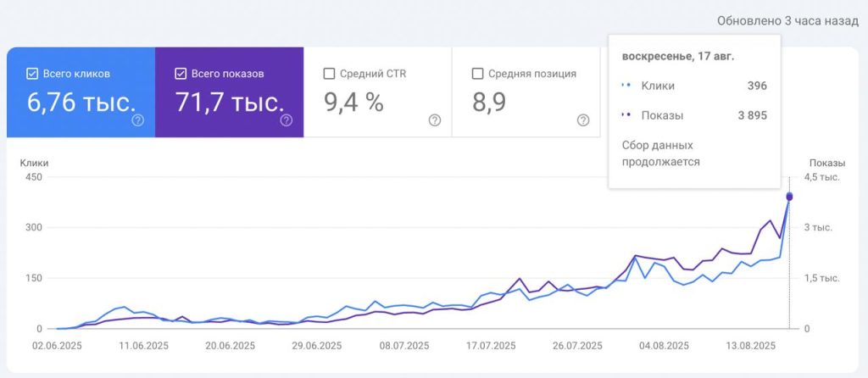This screenshot has width=868, height=378.
Task: Click the Показы legend marker in tooltip
Action: [626, 115]
